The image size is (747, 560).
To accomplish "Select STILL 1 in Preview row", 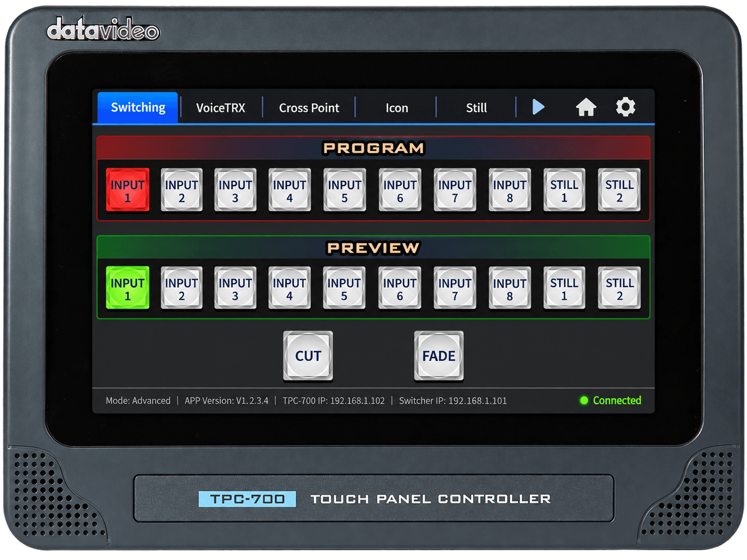I will [564, 288].
